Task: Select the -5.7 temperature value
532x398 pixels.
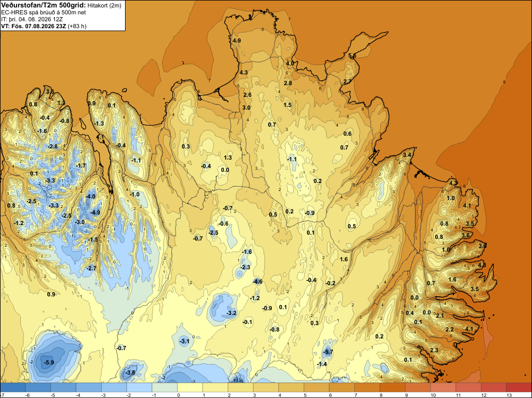Action: point(328,352)
